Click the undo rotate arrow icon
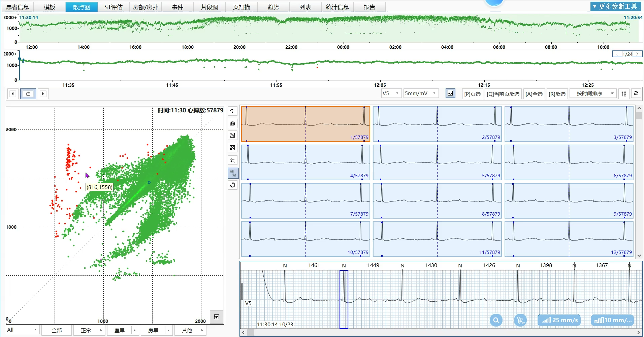The image size is (644, 337). [232, 185]
